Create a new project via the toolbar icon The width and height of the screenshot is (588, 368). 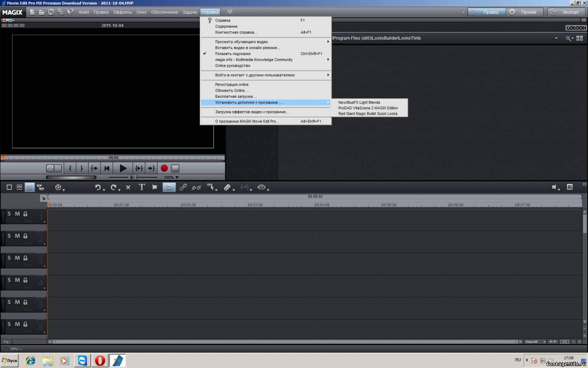32,12
